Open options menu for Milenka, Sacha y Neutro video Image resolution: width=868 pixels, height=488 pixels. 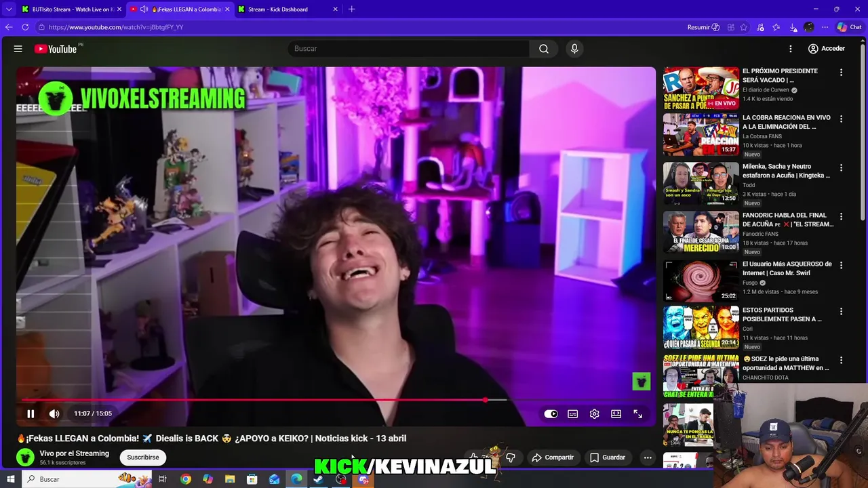click(841, 167)
